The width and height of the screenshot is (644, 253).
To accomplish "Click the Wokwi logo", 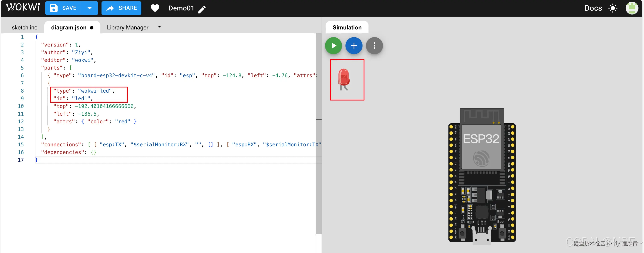I will (x=23, y=7).
